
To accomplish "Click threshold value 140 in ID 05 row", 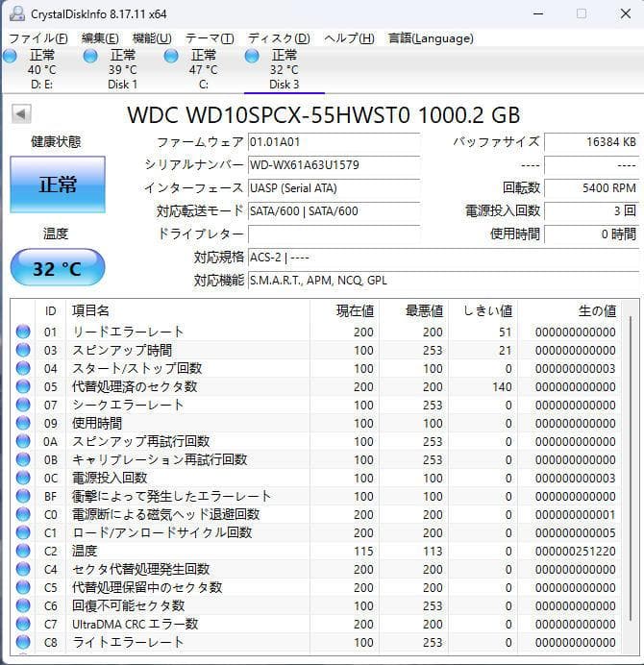I will coord(502,386).
